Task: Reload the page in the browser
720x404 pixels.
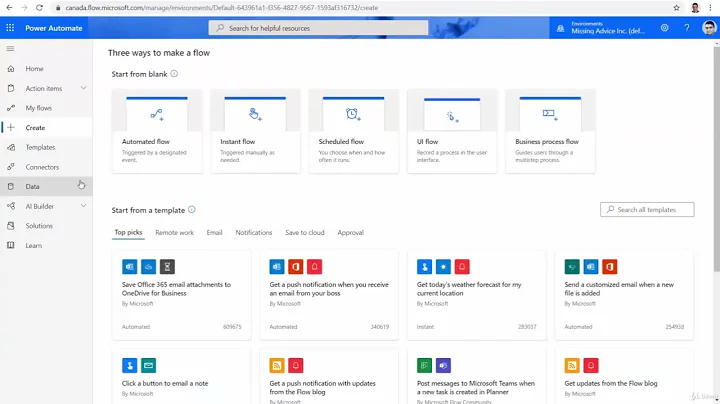Action: (39, 8)
